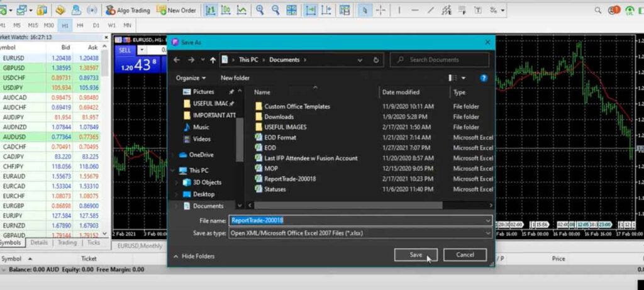
Task: Open the Save as type dropdown
Action: click(360, 233)
